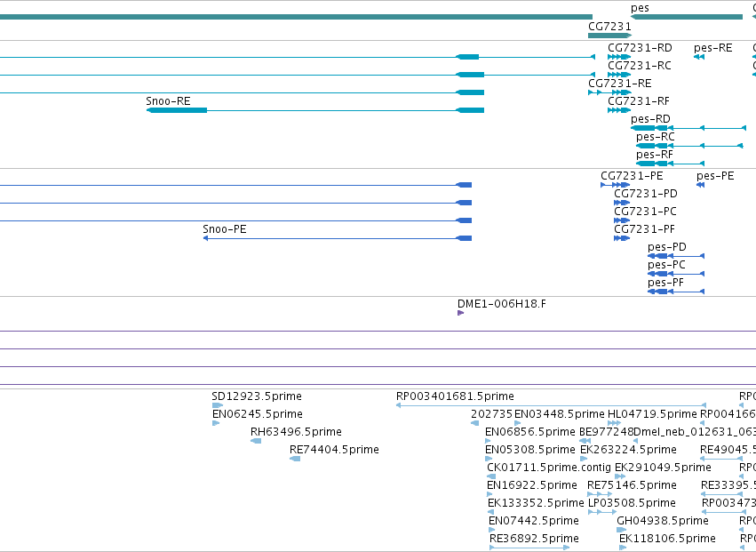Select protein CG7231-PE
This screenshot has width=756, height=552.
tap(632, 176)
